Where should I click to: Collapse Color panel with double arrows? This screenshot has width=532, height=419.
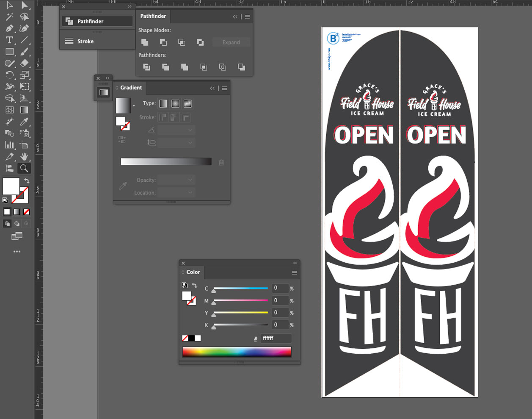295,263
